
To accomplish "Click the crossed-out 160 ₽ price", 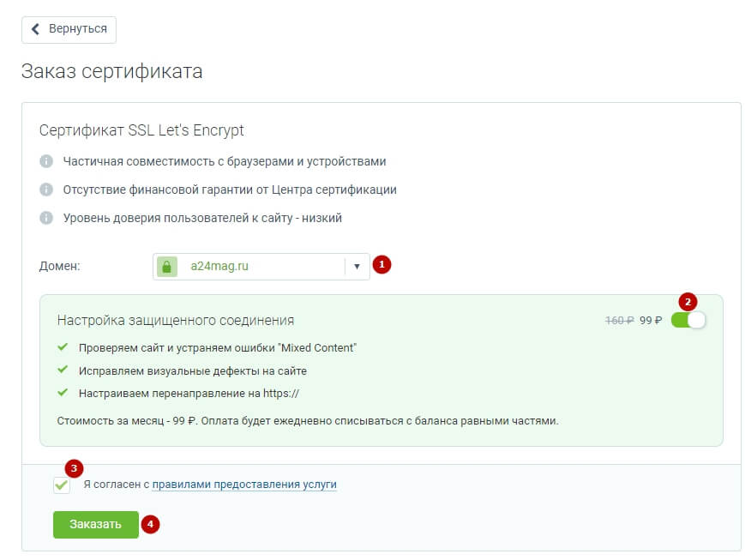I will click(x=620, y=321).
